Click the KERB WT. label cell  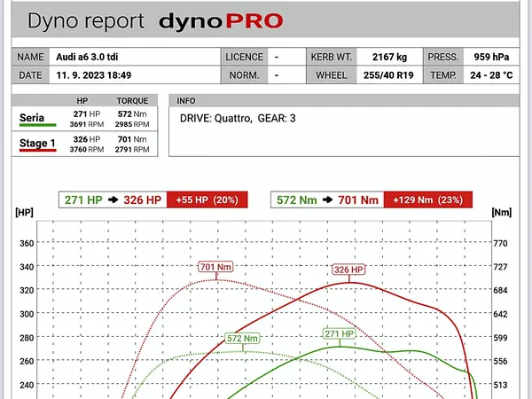pos(332,57)
